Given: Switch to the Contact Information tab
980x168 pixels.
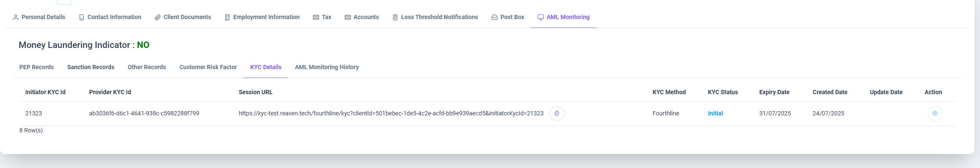Looking at the screenshot, I should point(110,17).
